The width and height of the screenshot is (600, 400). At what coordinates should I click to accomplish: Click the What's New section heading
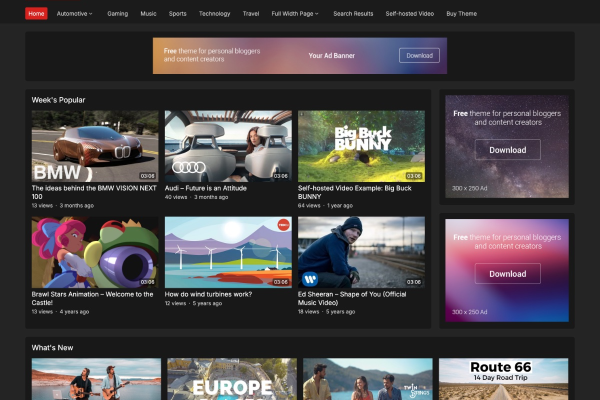coord(52,348)
